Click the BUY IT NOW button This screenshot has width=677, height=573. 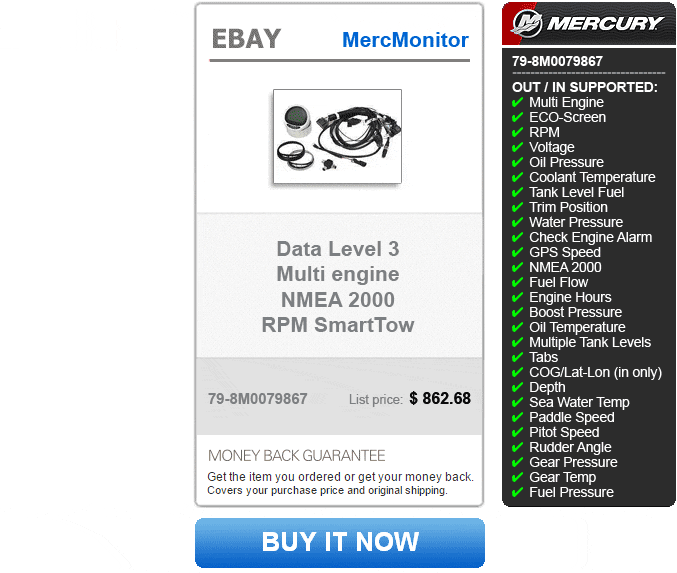coord(340,543)
